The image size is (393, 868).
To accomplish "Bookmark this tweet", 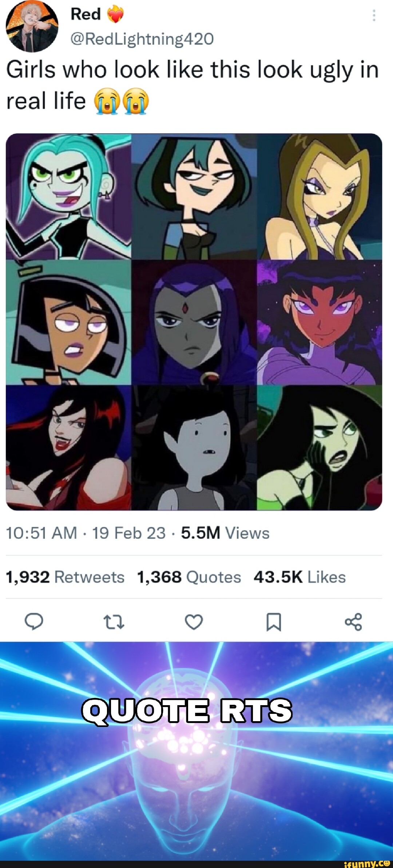I will [274, 622].
